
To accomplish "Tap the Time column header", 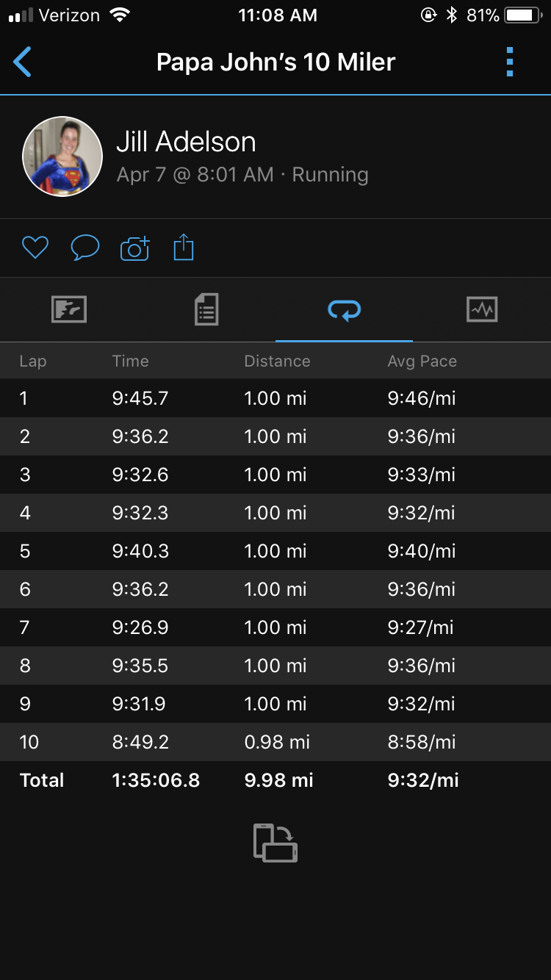I will pyautogui.click(x=131, y=361).
